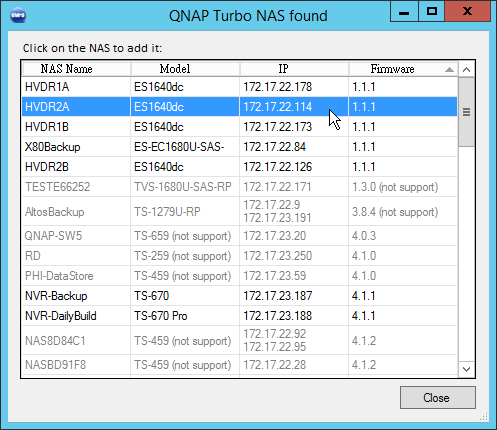Click the highlighted HVDR2A row

tap(239, 107)
